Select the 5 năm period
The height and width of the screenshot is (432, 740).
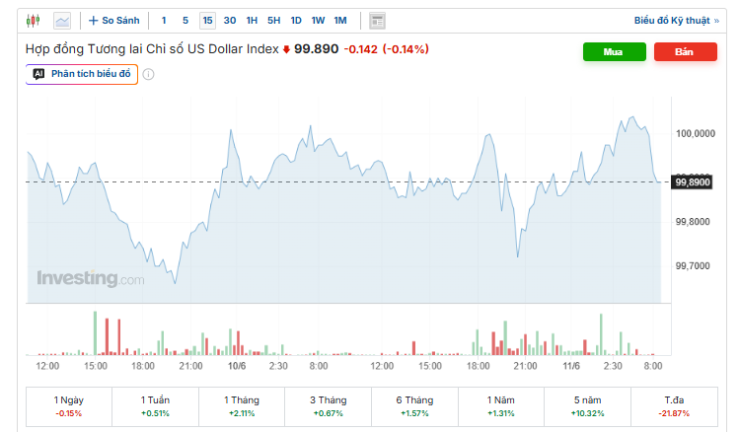[588, 407]
